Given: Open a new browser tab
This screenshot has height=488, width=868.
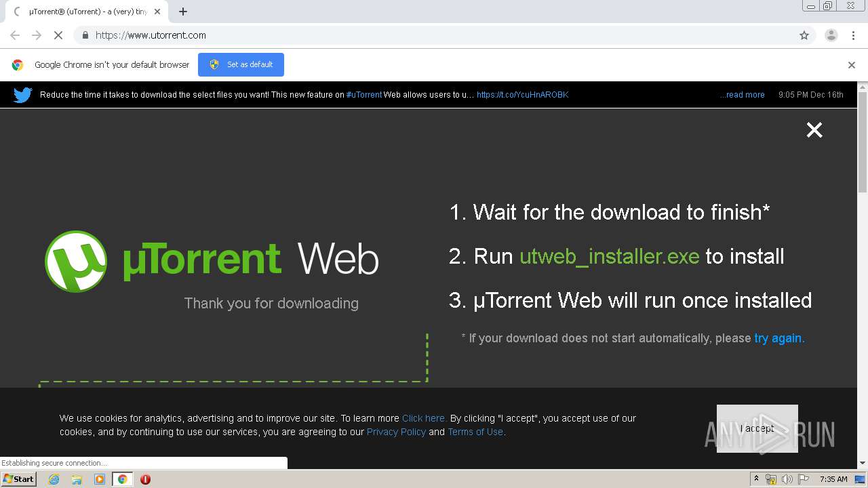Looking at the screenshot, I should [183, 12].
